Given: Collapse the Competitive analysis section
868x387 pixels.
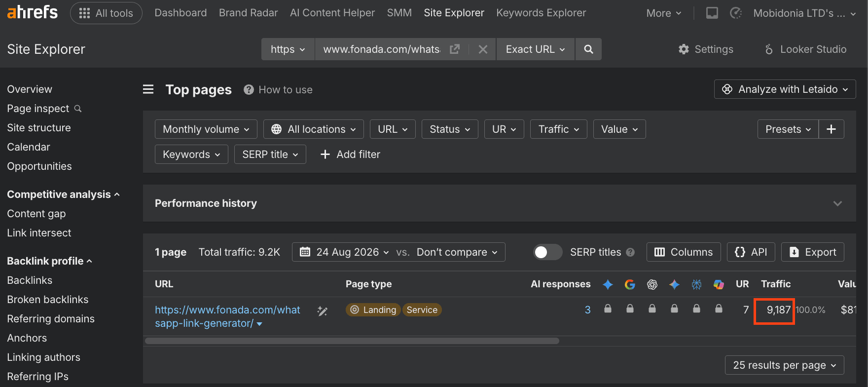Looking at the screenshot, I should 64,194.
